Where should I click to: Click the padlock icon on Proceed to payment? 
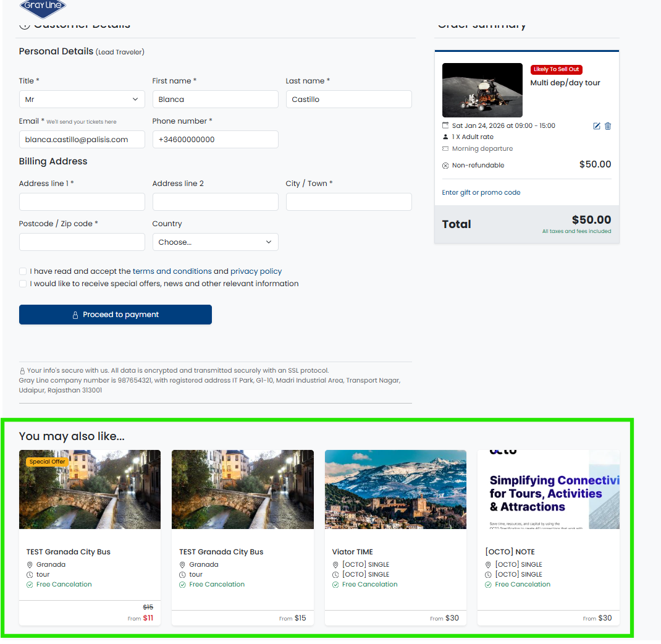coord(75,315)
